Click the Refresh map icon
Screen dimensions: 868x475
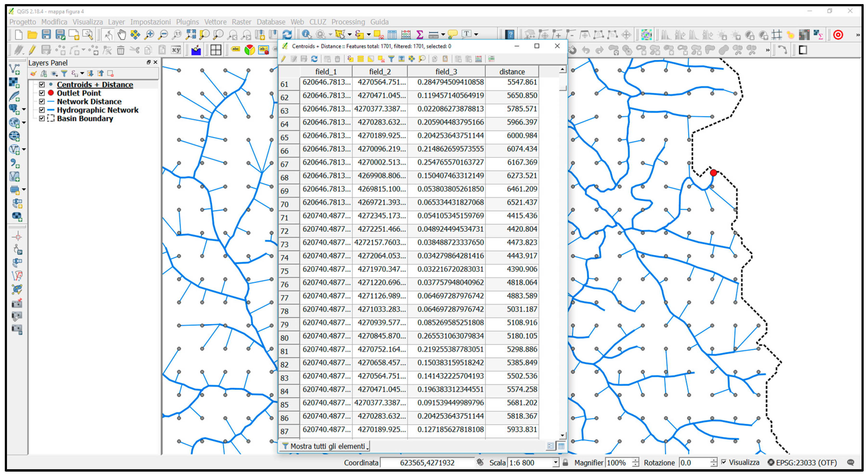click(287, 34)
